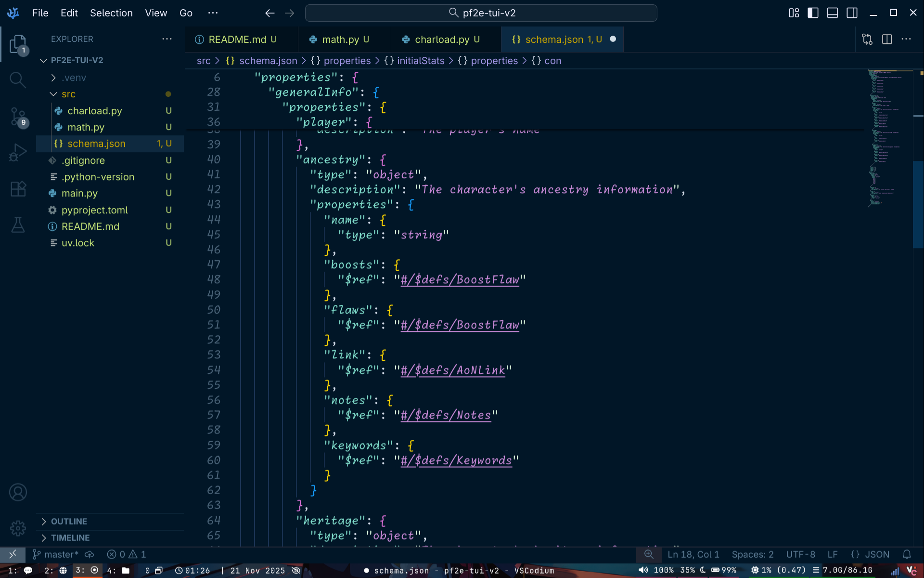Open the Testing flask icon
Image resolution: width=924 pixels, height=578 pixels.
click(x=18, y=225)
